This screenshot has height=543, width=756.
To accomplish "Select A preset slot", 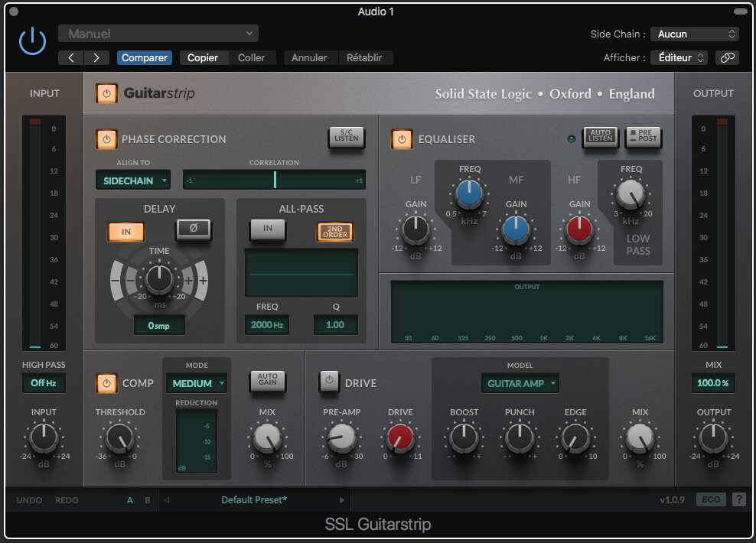I will (129, 500).
